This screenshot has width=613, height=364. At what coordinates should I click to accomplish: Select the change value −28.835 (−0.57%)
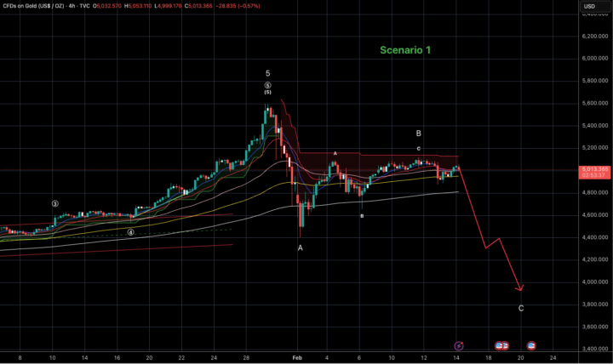click(x=238, y=6)
